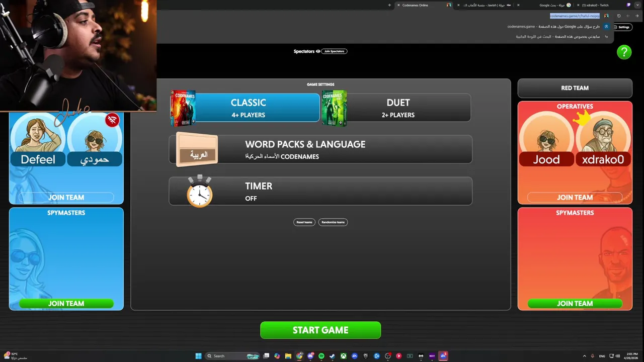The height and width of the screenshot is (362, 644).
Task: Click Join Spectators button
Action: [x=335, y=51]
